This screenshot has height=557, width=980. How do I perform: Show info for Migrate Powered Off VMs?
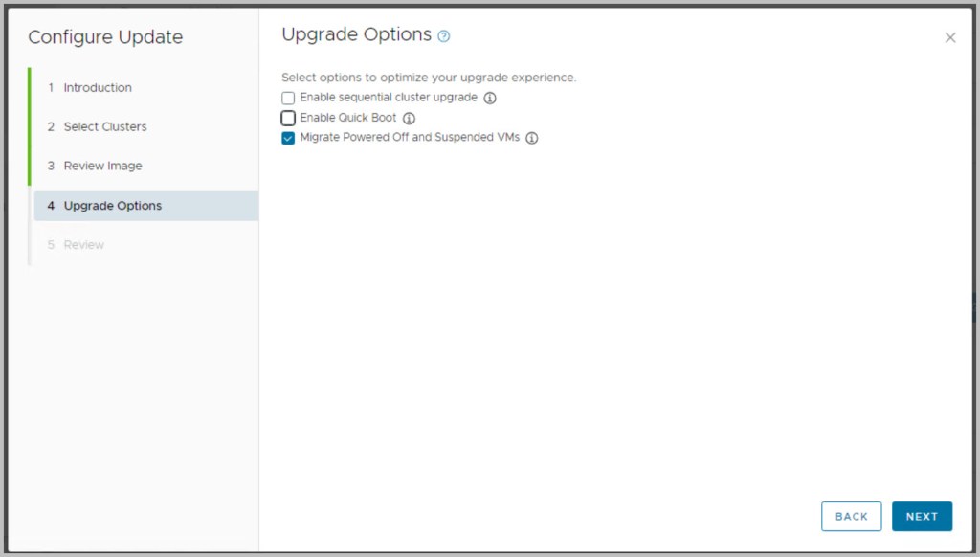(532, 138)
